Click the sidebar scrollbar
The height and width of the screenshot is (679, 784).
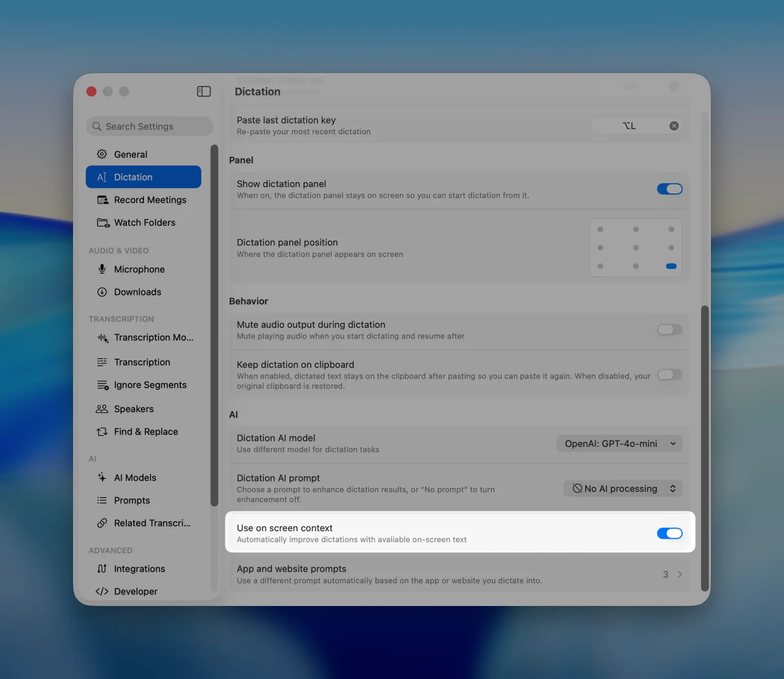point(214,325)
